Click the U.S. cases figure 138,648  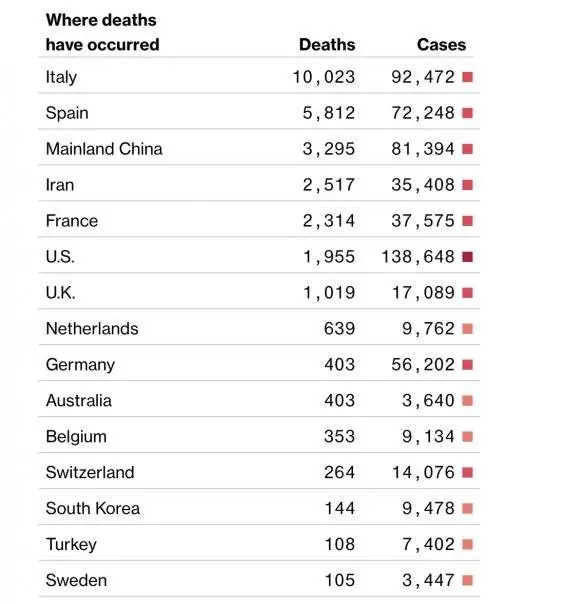tap(418, 257)
